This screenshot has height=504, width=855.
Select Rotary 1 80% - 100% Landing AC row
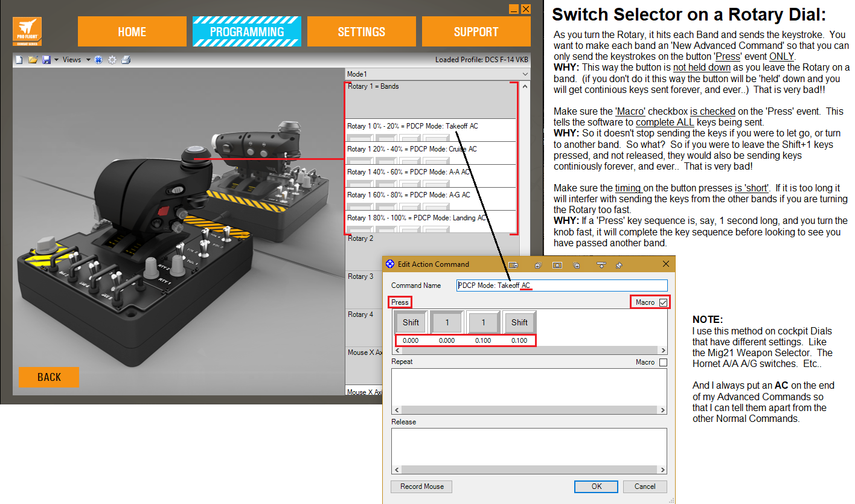[431, 222]
